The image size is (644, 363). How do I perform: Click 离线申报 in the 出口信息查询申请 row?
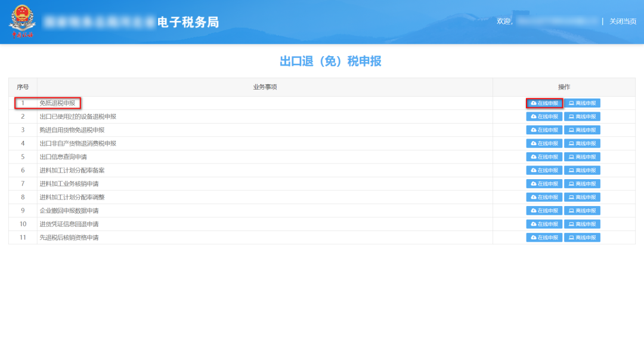582,157
